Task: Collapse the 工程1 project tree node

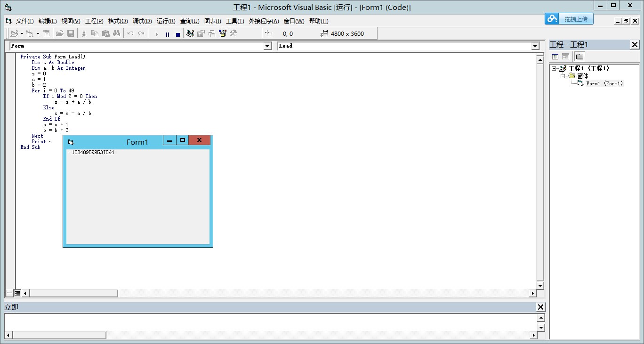Action: (554, 68)
